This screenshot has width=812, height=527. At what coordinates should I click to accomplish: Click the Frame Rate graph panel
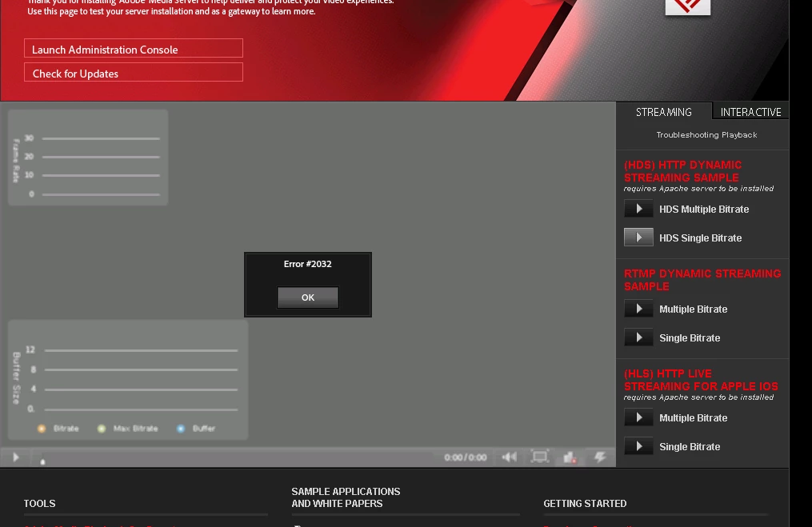88,158
